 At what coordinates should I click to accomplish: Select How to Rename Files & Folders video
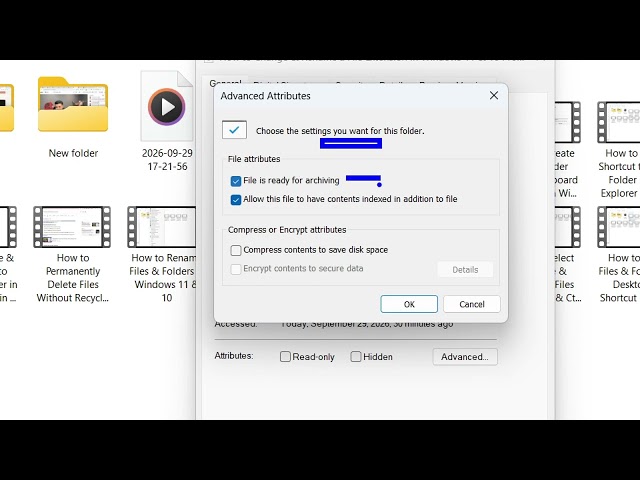(162, 227)
